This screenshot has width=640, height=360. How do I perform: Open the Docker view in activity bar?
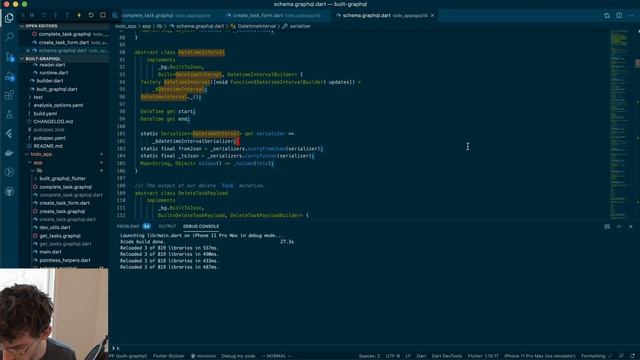pos(9,153)
